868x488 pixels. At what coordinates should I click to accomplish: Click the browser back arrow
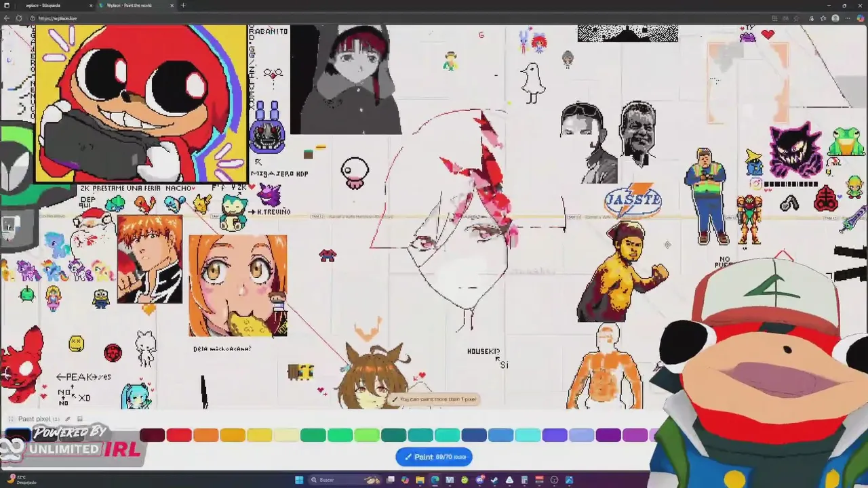point(7,18)
